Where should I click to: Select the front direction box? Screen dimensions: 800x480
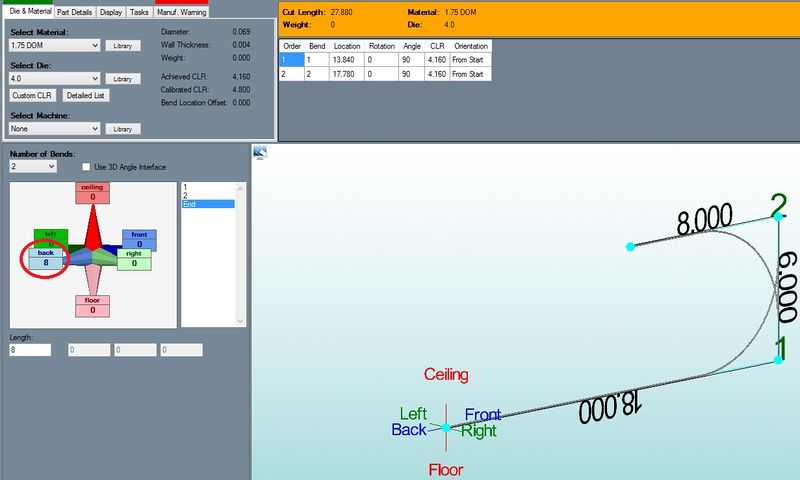coord(139,239)
